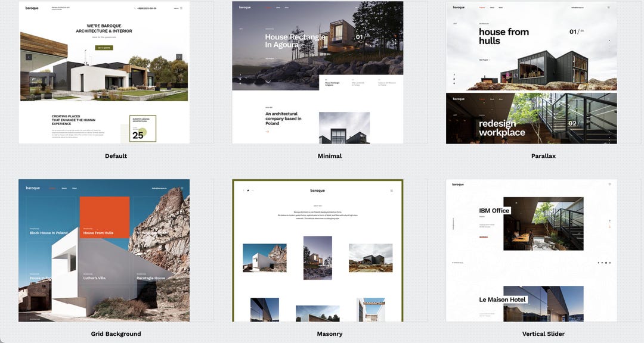Screen dimensions: 644x343
Task: Click the baroque logo in the Minimal demo
Action: (245, 7)
